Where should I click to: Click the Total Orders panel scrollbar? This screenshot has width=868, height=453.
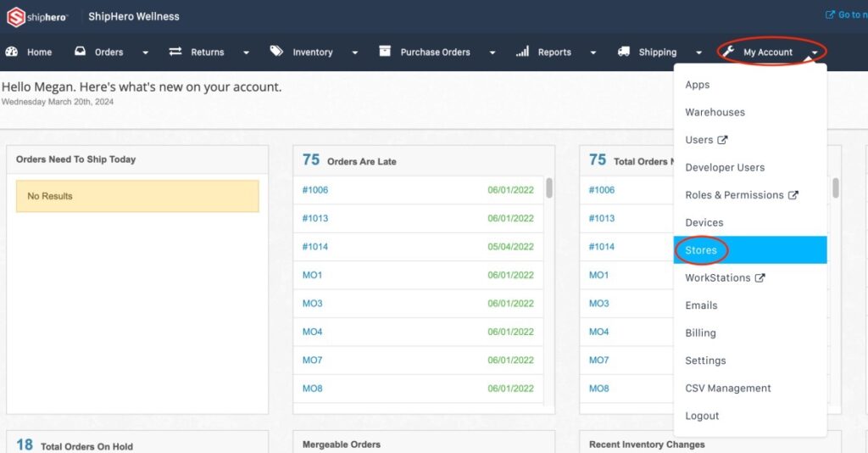coord(835,187)
